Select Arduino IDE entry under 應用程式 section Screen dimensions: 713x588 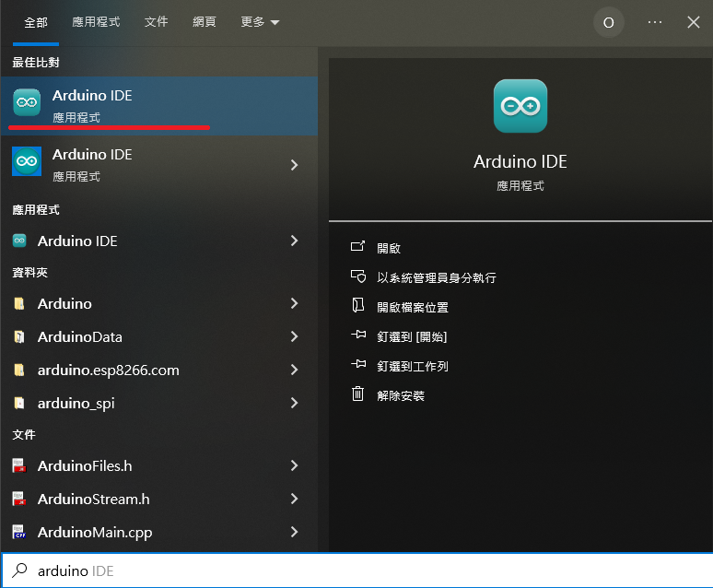pyautogui.click(x=159, y=241)
